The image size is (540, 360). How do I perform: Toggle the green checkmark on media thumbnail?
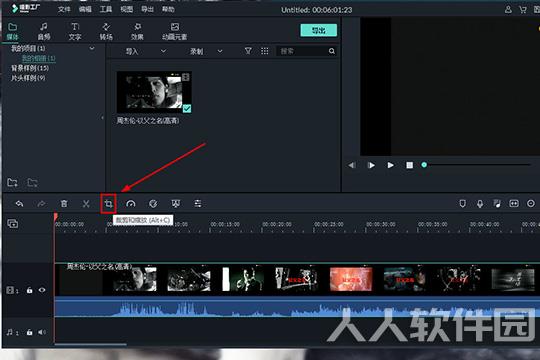[x=187, y=109]
